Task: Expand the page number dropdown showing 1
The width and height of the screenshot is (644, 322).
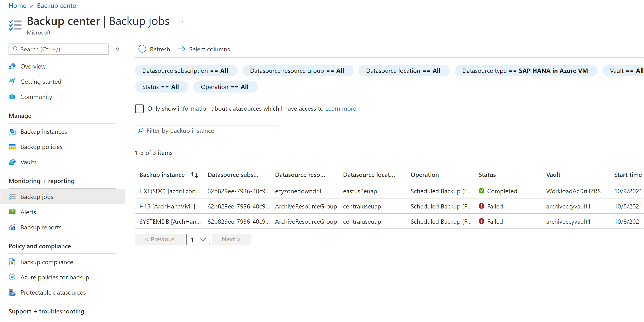Action: pos(197,239)
